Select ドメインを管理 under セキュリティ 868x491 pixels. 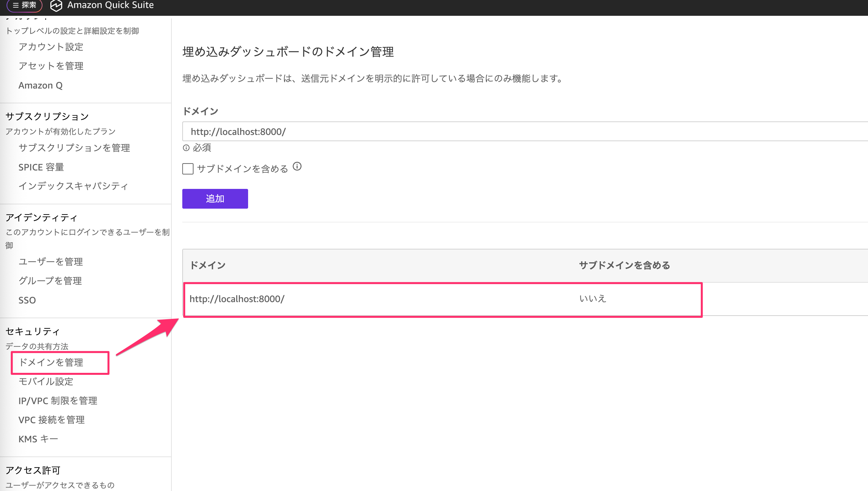52,363
